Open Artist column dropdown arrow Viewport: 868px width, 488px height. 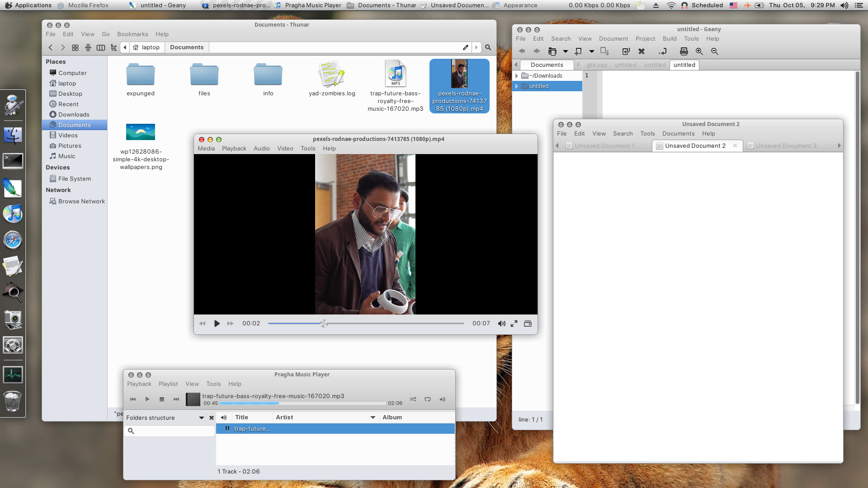click(373, 418)
